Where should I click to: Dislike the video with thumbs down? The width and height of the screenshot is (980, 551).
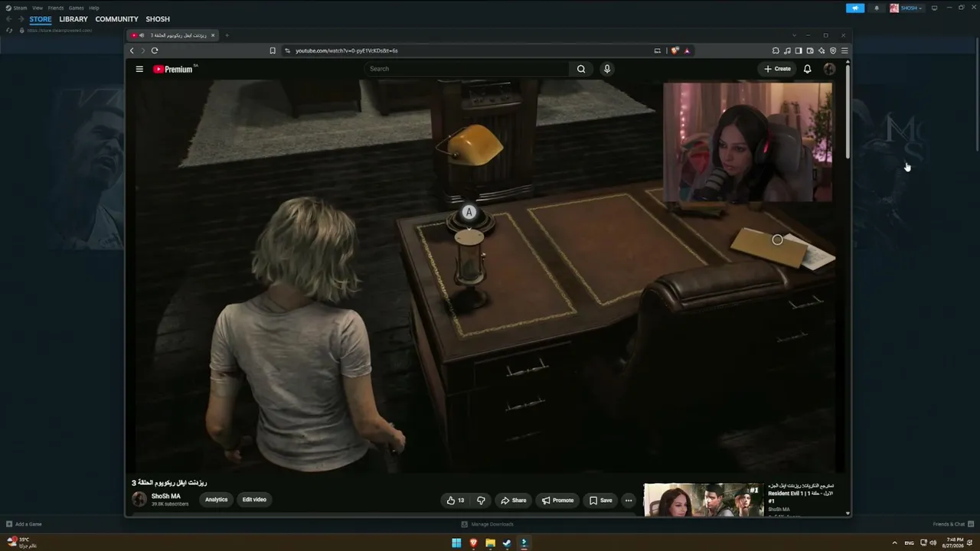click(x=481, y=500)
